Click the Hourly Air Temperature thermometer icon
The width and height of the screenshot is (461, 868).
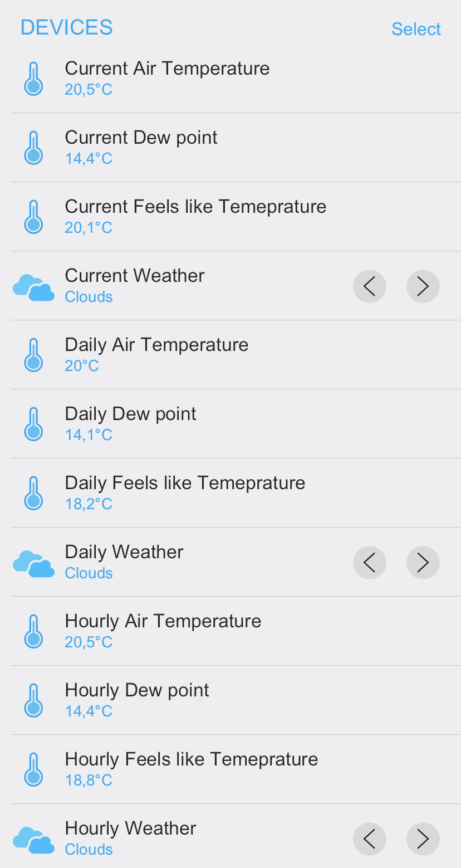[33, 631]
